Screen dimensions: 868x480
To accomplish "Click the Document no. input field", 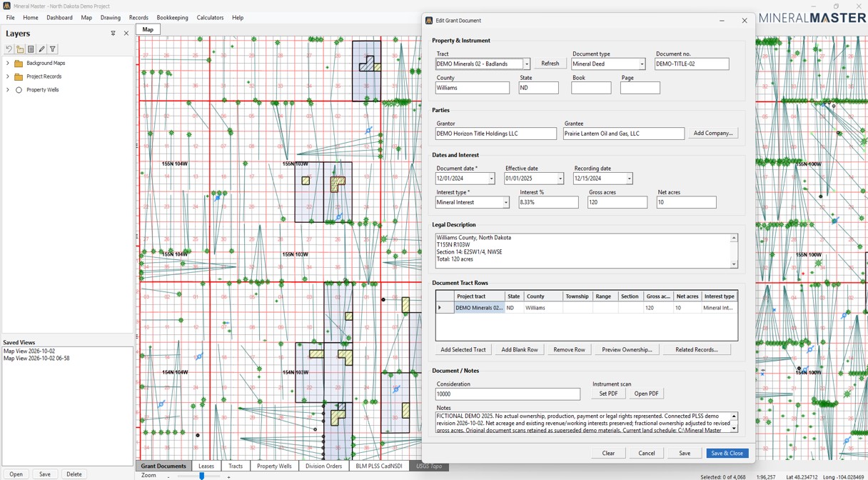I will [x=692, y=64].
